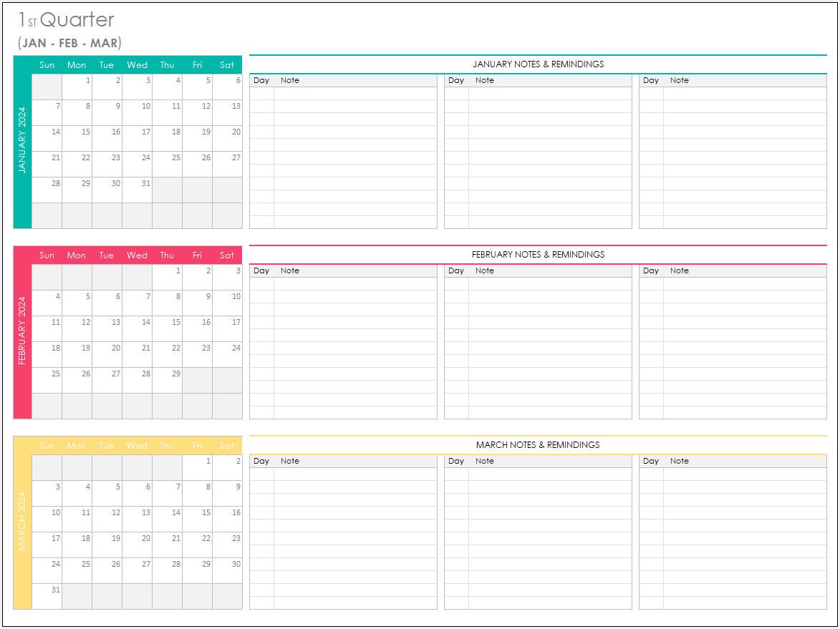Click the MARCH NOTES & REMINDINGS heading
840x629 pixels.
[537, 444]
